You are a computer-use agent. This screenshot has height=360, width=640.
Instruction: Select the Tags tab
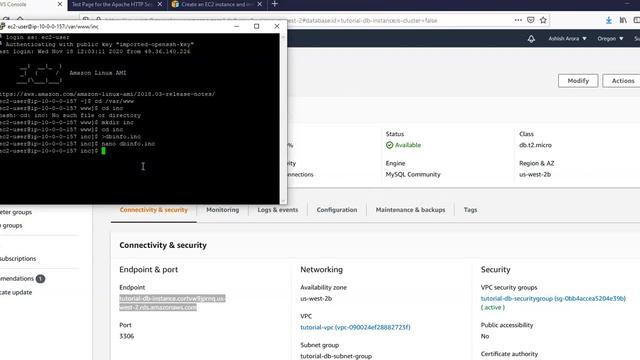(470, 210)
